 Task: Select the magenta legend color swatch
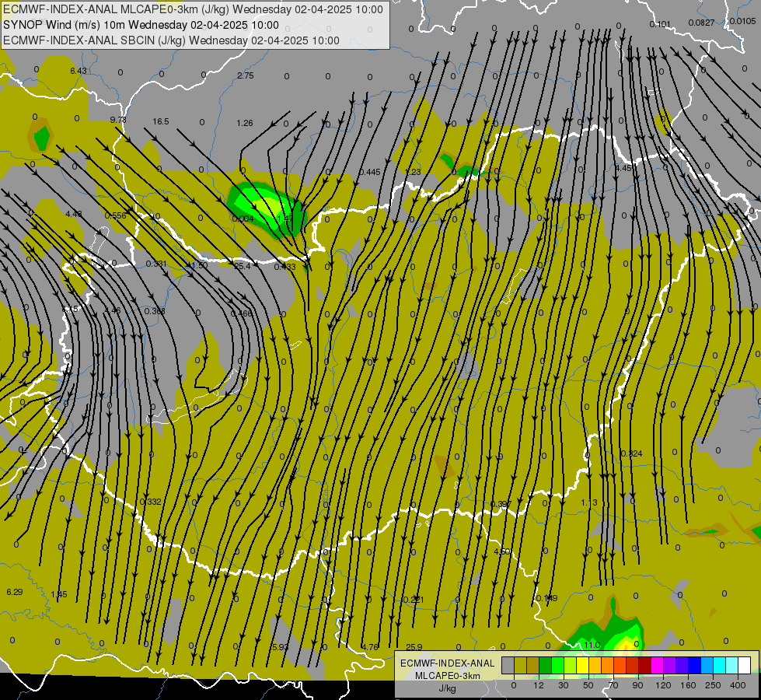point(658,665)
